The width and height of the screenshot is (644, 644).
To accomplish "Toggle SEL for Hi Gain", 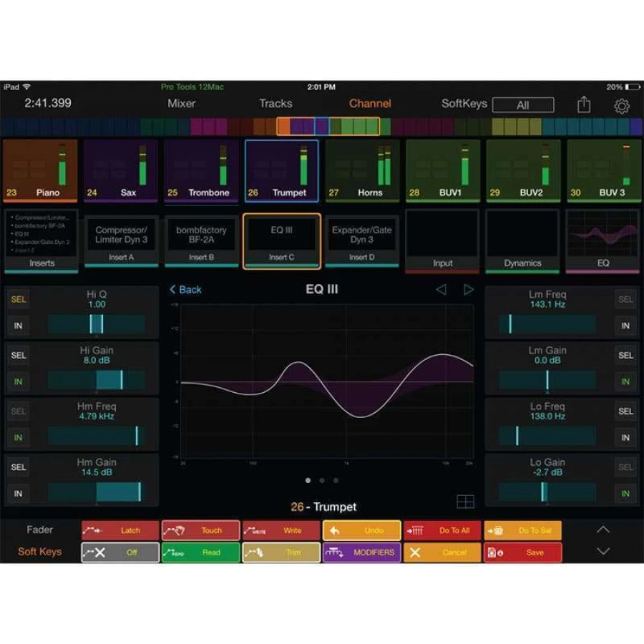I will tap(19, 355).
